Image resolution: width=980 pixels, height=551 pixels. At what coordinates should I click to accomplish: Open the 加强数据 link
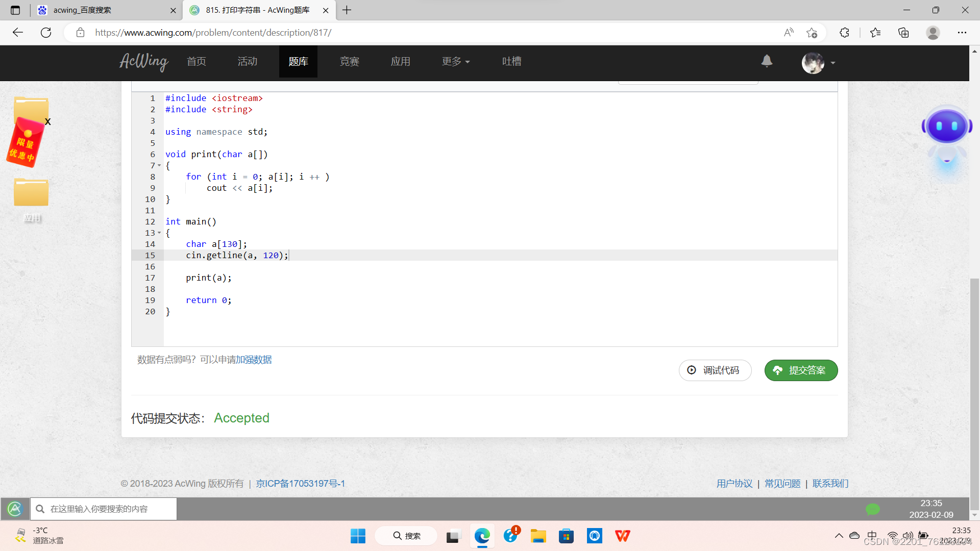click(x=254, y=360)
